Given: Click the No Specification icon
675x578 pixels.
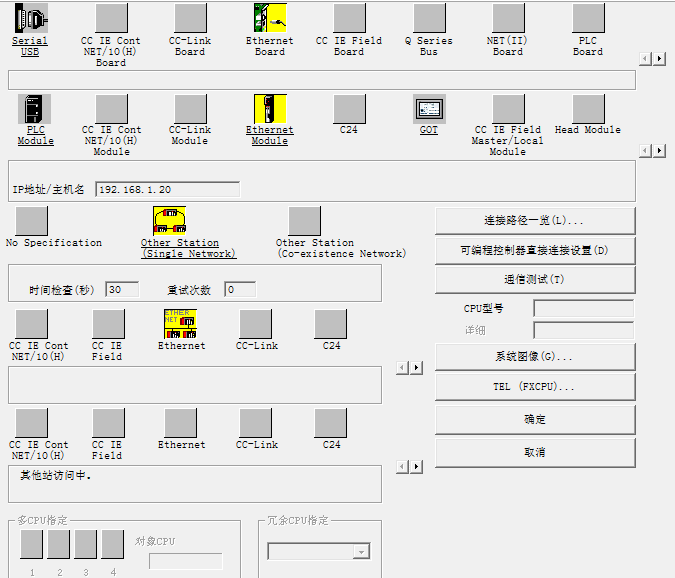Looking at the screenshot, I should coord(32,221).
